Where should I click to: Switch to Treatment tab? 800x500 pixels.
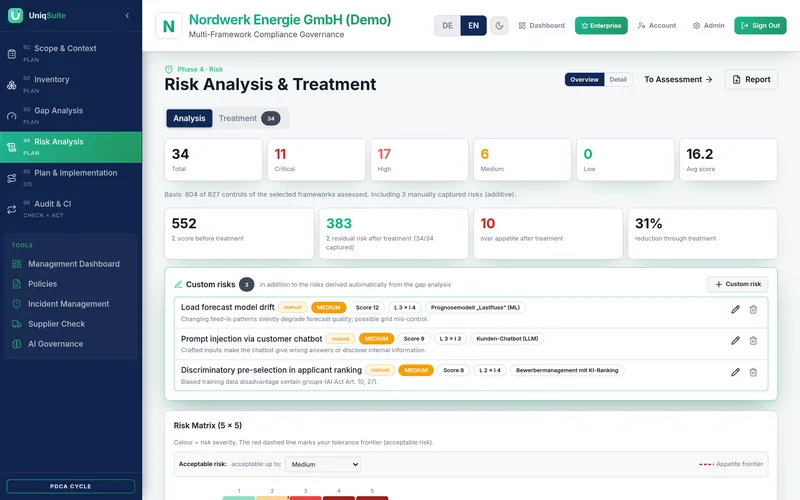(249, 118)
